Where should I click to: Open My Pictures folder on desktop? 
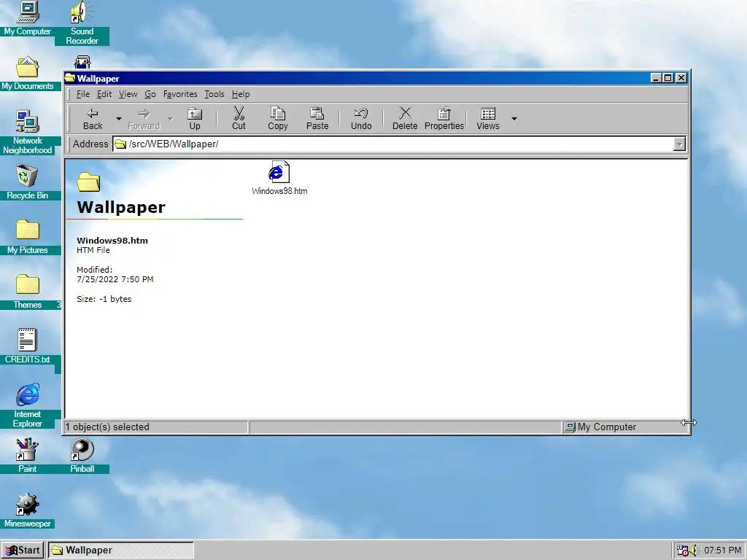click(27, 237)
